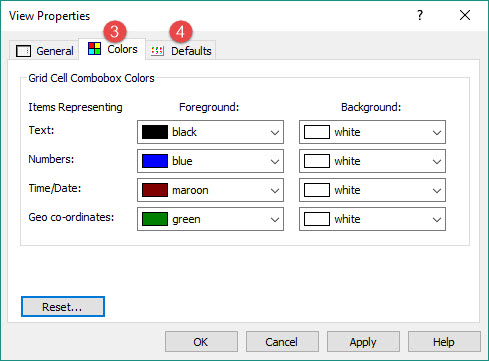Expand the Text background white dropdown
The image size is (489, 361).
[x=372, y=132]
